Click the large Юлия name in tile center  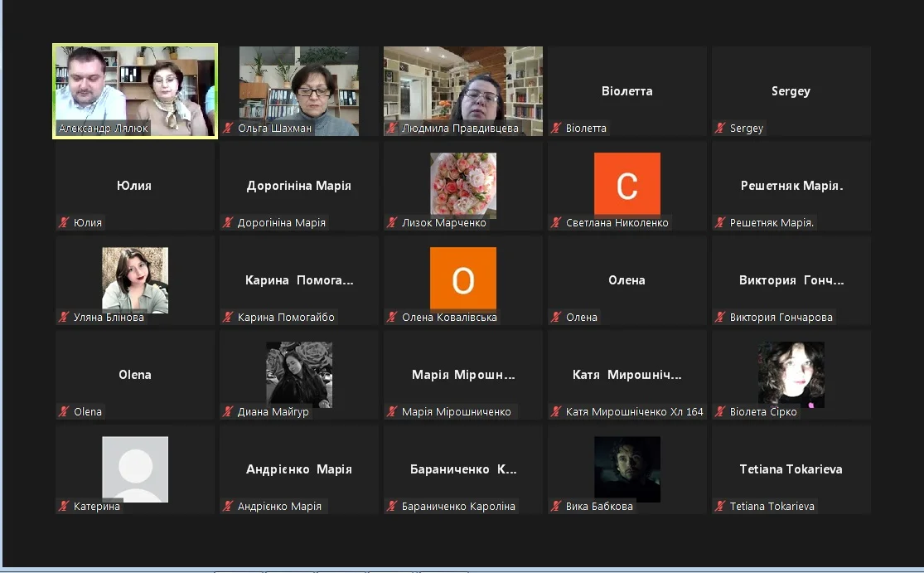(134, 186)
